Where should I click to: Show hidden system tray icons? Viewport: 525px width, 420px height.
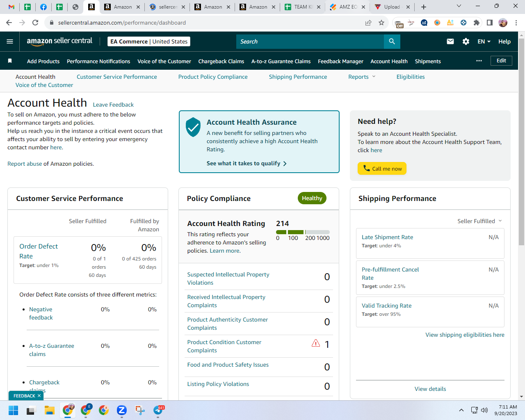461,410
